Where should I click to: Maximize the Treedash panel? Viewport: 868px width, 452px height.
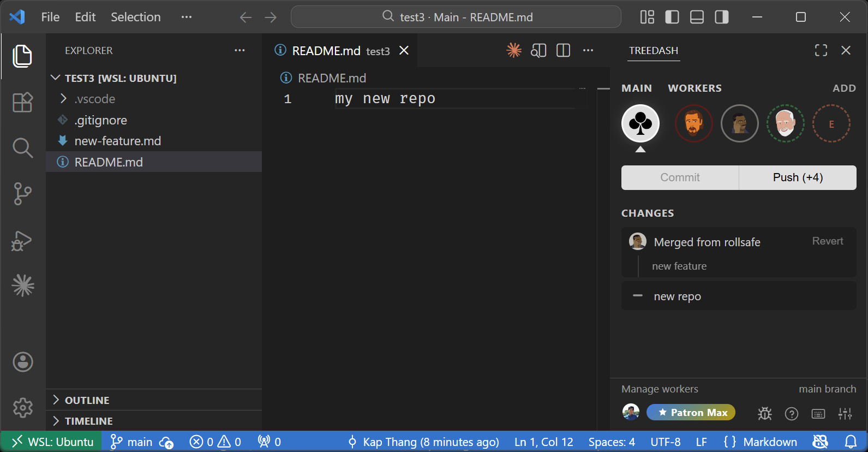[821, 50]
